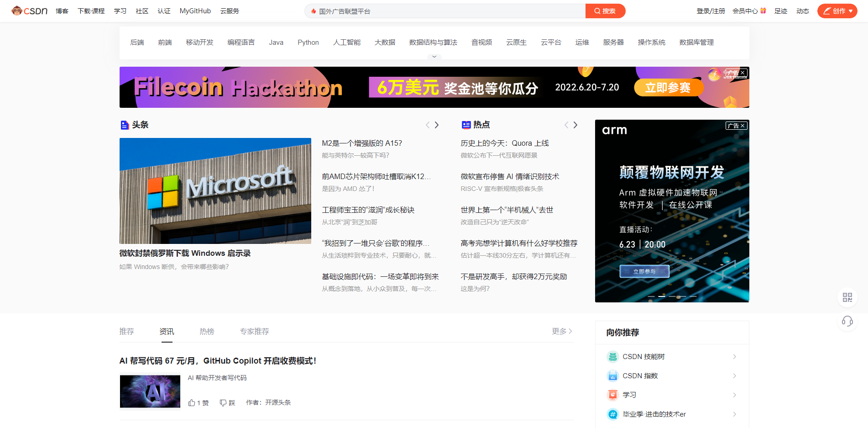Open article 微软封禁俄罗斯下载 Windows 启示录
The width and height of the screenshot is (868, 428).
(x=185, y=253)
